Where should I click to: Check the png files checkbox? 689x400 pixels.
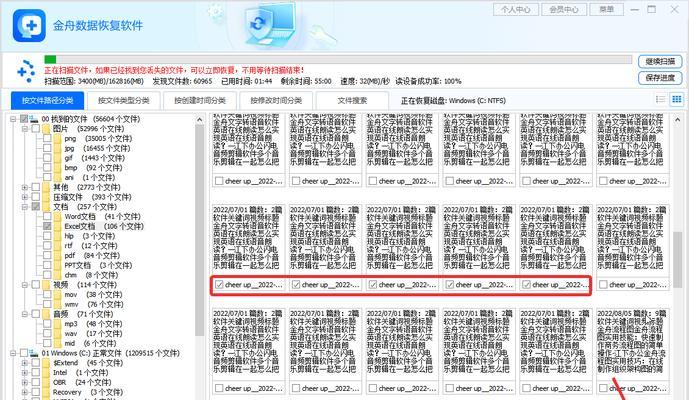click(x=47, y=138)
